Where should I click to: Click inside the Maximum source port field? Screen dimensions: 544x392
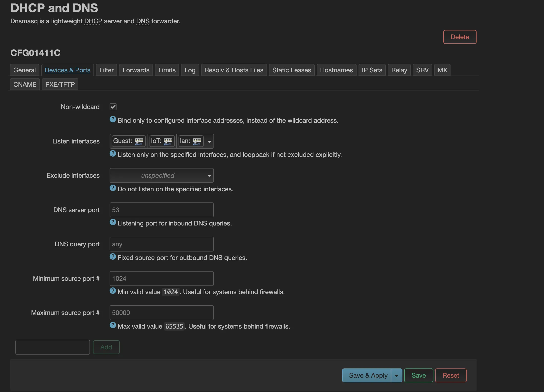pos(161,312)
